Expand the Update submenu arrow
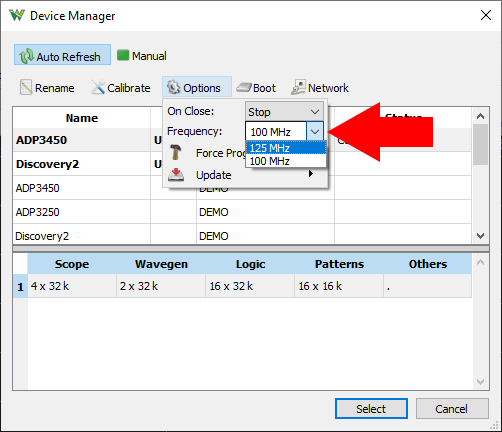The width and height of the screenshot is (502, 432). tap(311, 174)
